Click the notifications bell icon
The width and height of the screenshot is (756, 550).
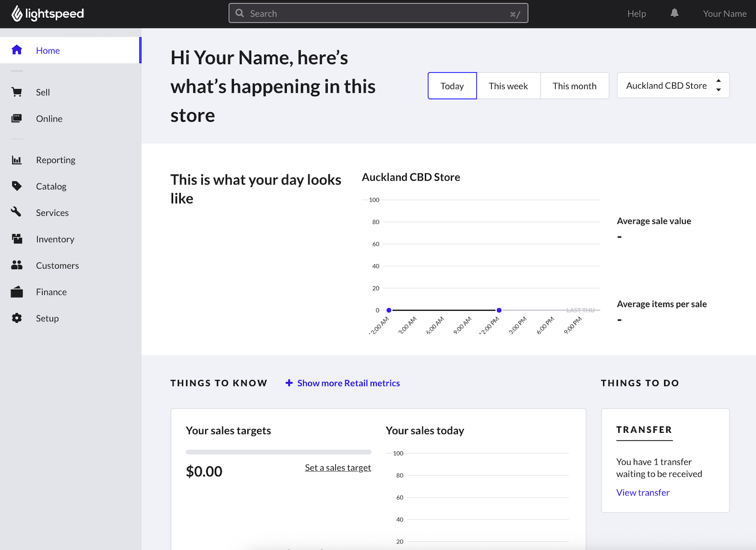point(674,13)
